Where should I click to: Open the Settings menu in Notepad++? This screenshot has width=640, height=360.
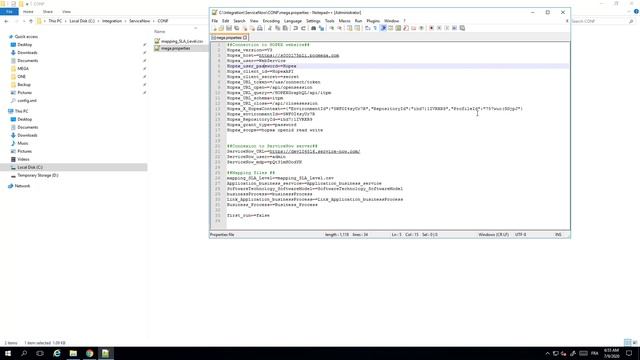313,21
